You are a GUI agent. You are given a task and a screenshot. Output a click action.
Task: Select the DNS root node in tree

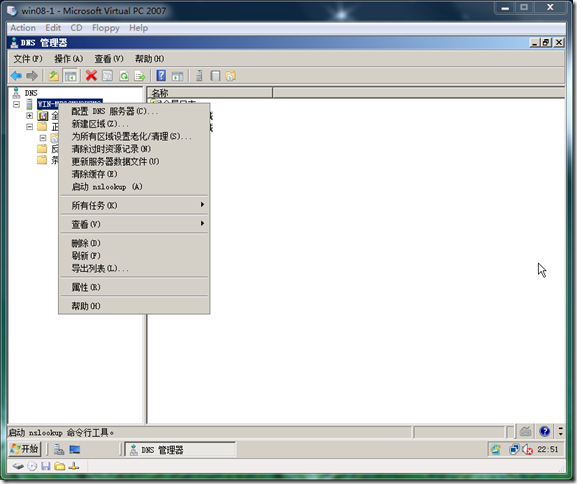pyautogui.click(x=31, y=93)
